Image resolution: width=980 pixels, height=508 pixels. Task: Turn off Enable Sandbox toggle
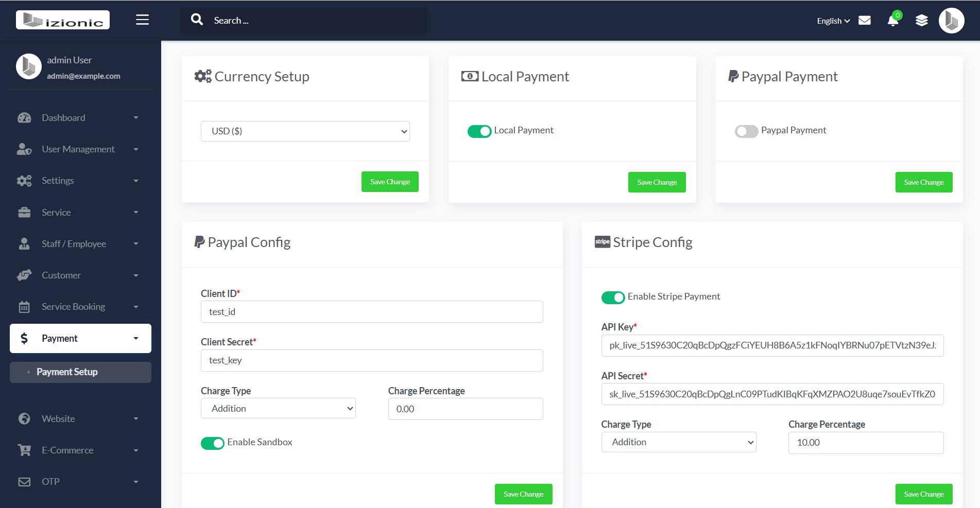[x=213, y=443]
